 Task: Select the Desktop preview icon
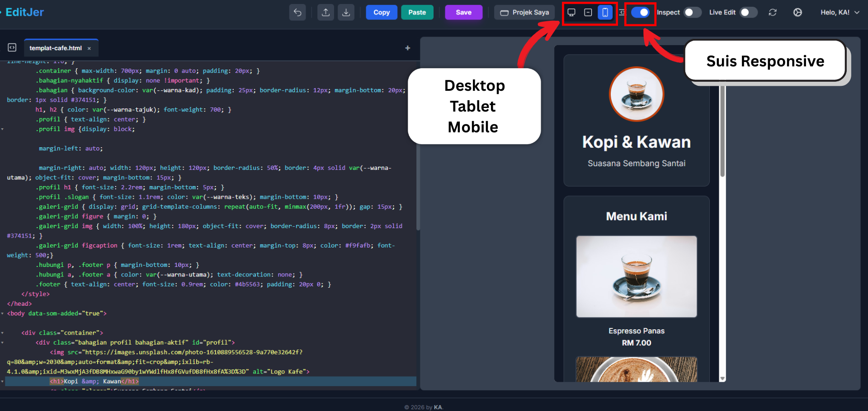[571, 13]
